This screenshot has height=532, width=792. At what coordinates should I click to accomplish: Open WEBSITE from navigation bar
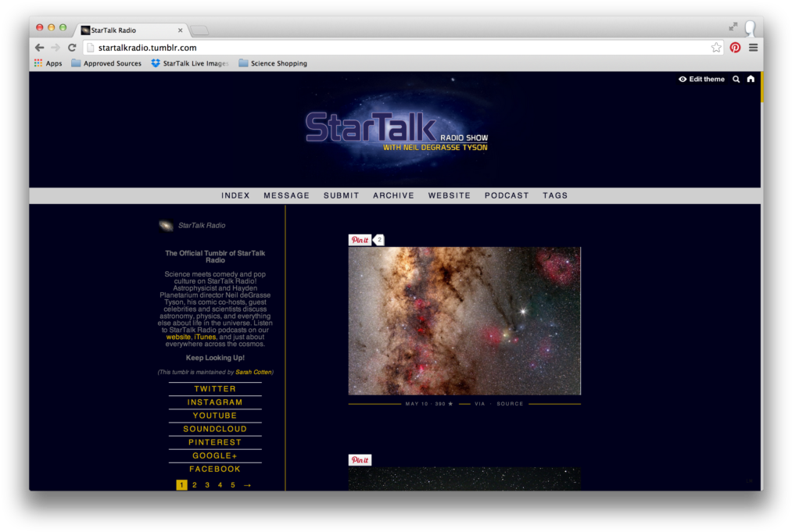(450, 195)
